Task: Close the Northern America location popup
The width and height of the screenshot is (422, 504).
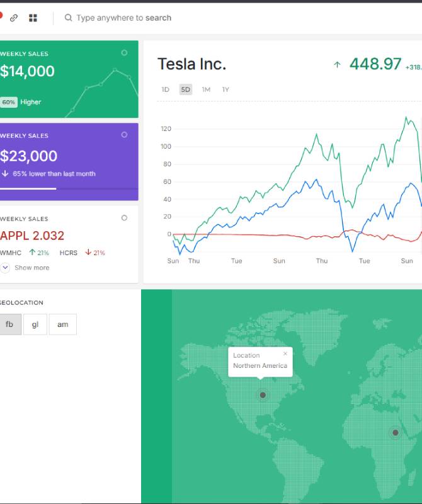Action: click(x=285, y=353)
